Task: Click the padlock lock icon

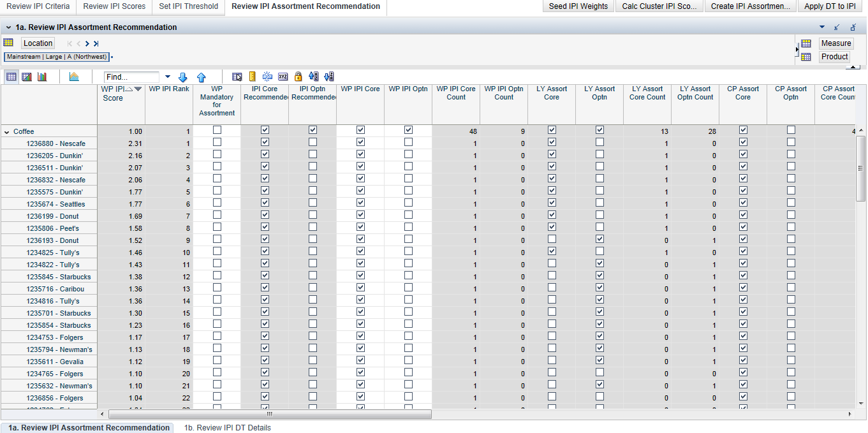Action: click(x=298, y=77)
